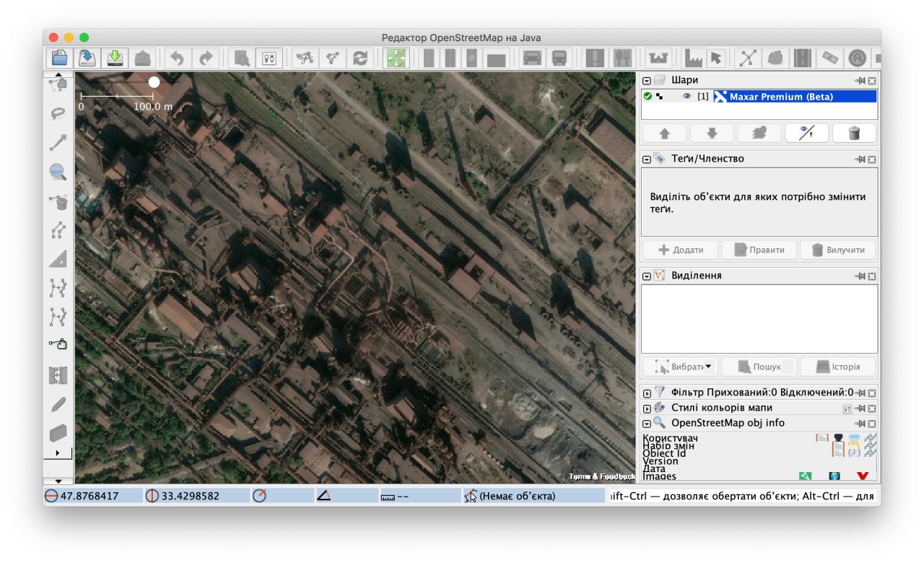Click layer visibility/opacity eye button
Image resolution: width=924 pixels, height=563 pixels.
[806, 133]
